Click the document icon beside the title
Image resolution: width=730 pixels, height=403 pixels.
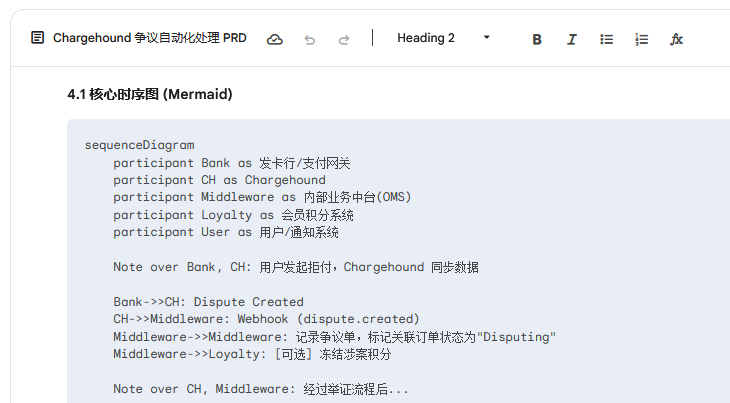[x=37, y=38]
